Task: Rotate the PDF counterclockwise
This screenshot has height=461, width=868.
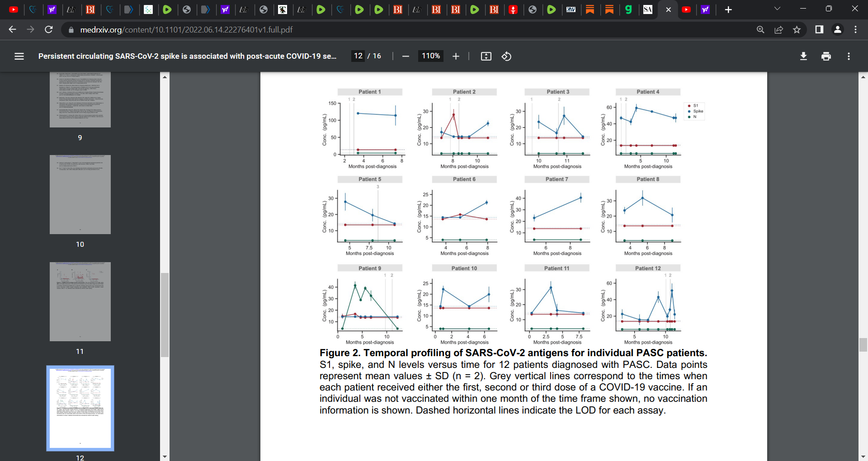Action: click(506, 56)
